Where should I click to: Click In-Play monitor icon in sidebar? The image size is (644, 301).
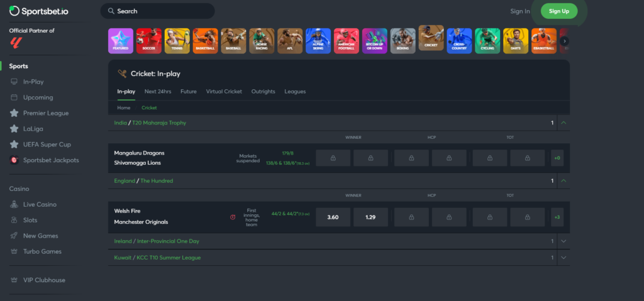click(x=14, y=82)
